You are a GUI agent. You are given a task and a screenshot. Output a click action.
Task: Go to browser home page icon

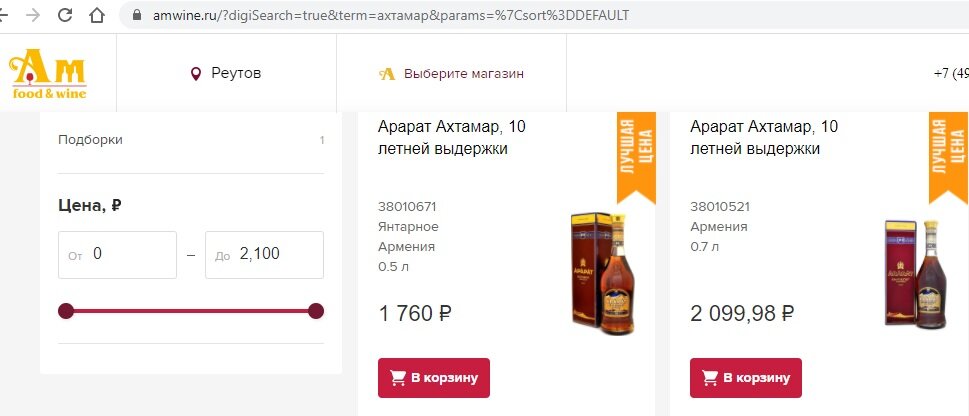click(x=97, y=15)
